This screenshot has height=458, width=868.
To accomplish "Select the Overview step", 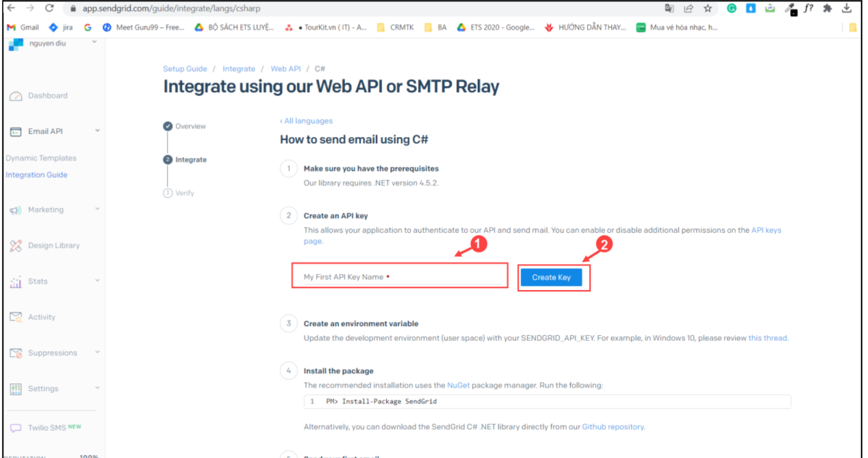I will [185, 126].
